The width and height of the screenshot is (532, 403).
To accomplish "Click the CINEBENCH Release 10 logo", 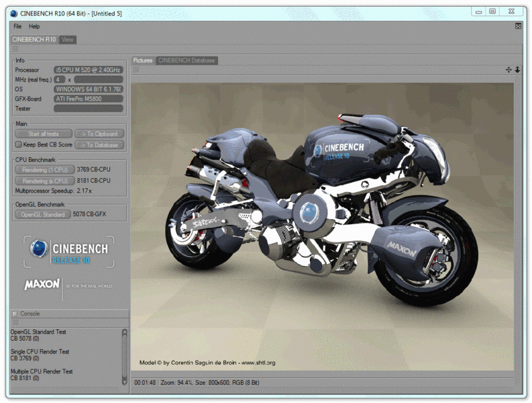I will click(x=69, y=252).
